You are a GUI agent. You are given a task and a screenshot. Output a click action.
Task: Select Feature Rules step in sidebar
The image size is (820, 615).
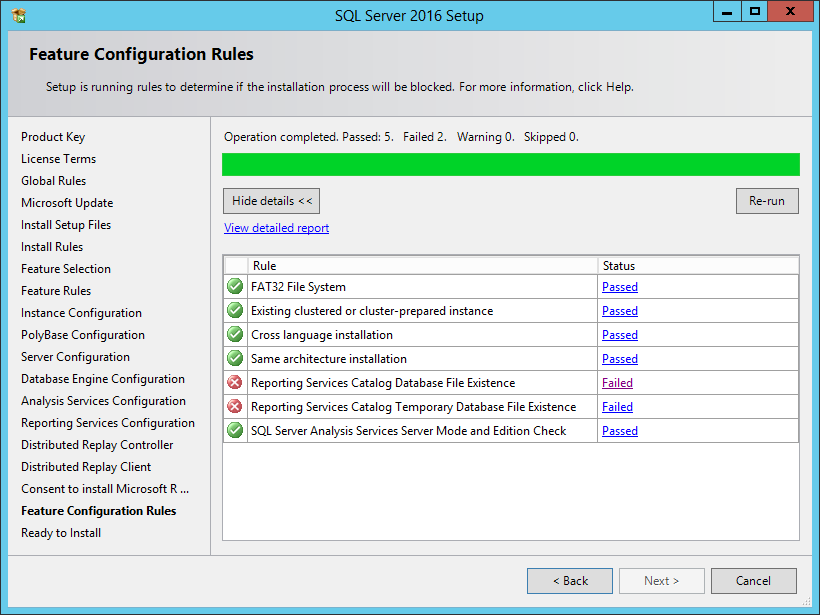click(x=56, y=291)
